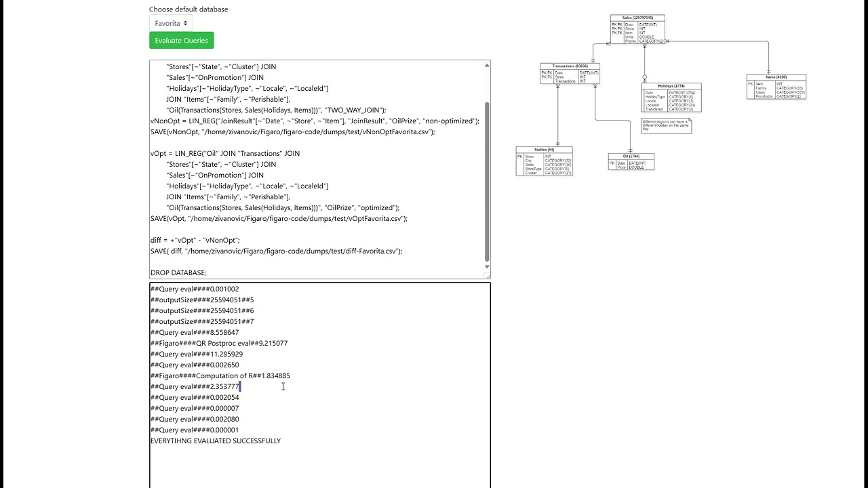Click the 'Computation of R##1.834885' output line
The height and width of the screenshot is (488, 868).
(220, 375)
